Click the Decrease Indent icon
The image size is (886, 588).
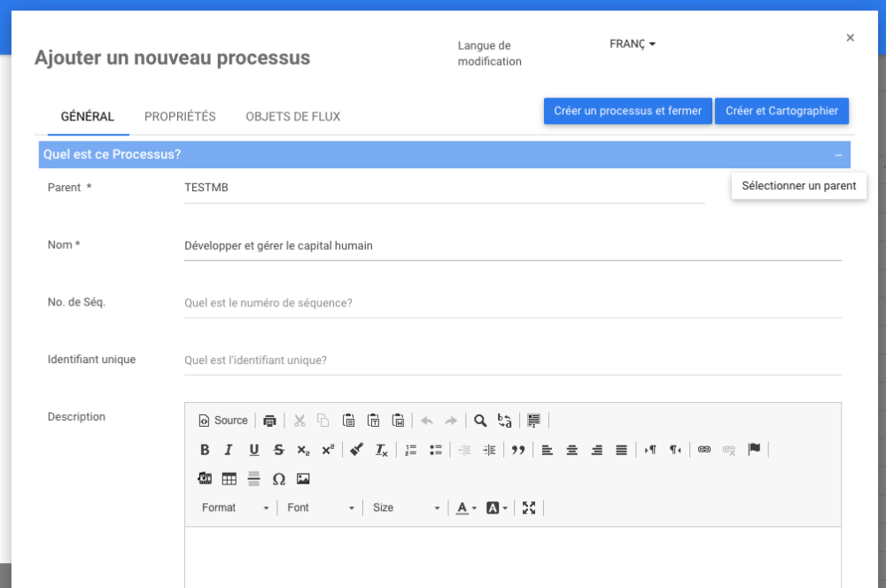pyautogui.click(x=464, y=450)
